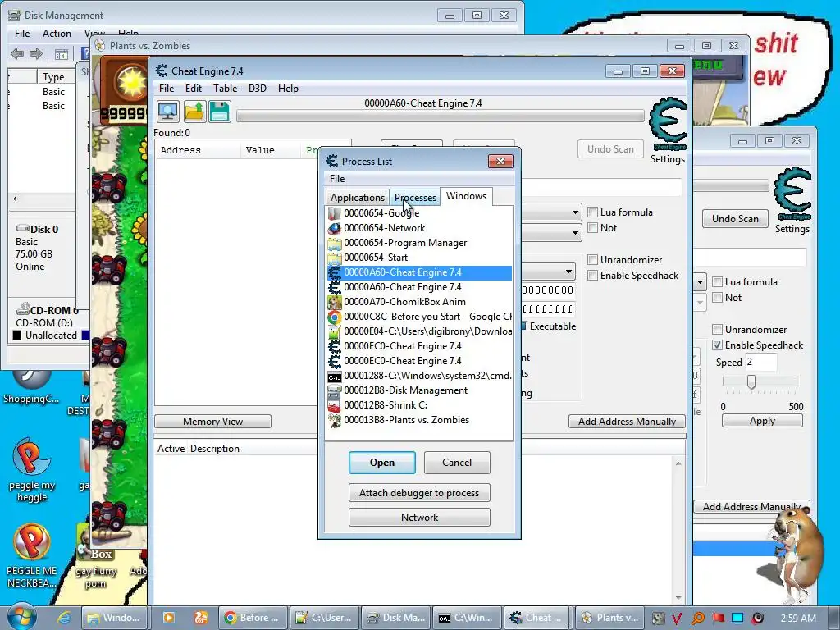Click Disk Management back arrow
Screen dimensions: 840x630
[x=17, y=53]
